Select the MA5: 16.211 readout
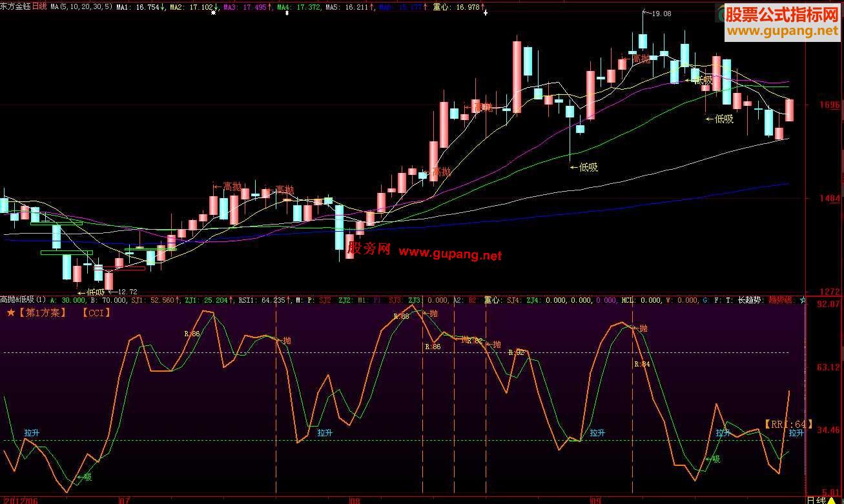This screenshot has height=504, width=844. click(x=349, y=7)
